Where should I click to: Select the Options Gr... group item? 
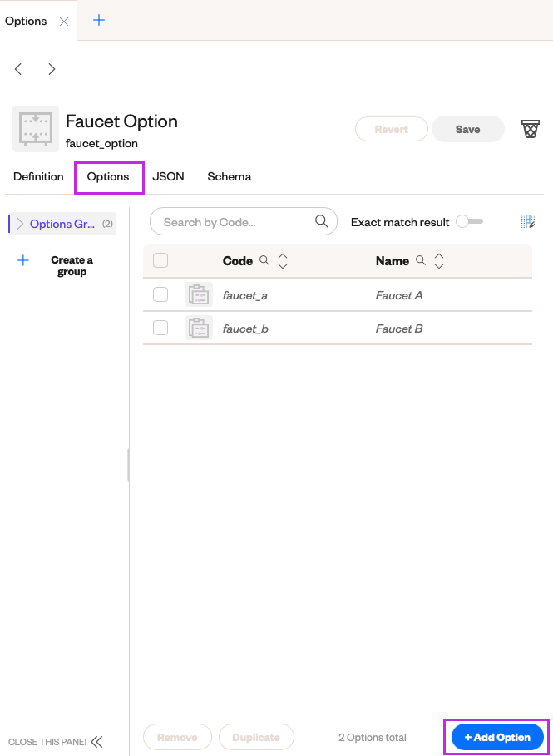pyautogui.click(x=62, y=224)
